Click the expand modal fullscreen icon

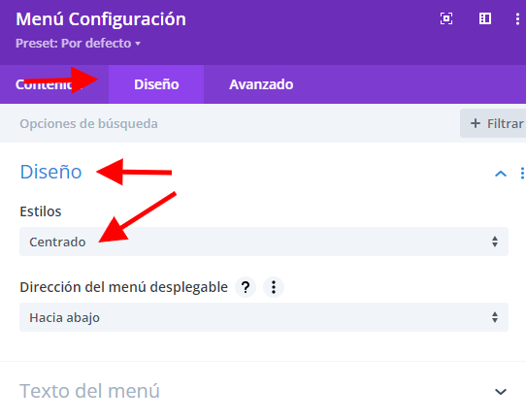coord(446,18)
